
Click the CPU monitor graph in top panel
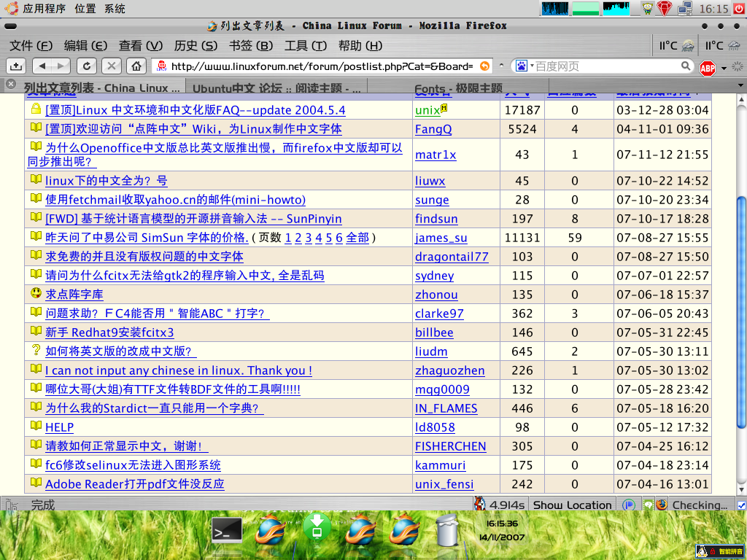tap(554, 9)
